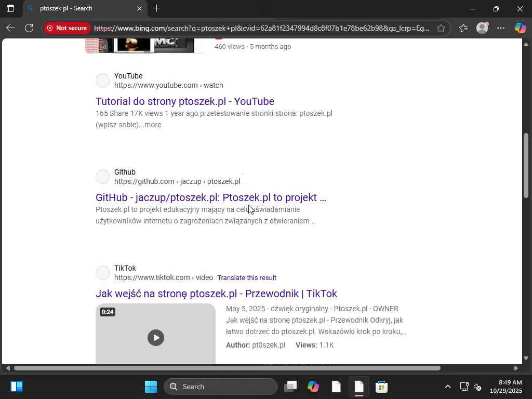Click the YouTube site favicon circle
Viewport: 532px width, 399px height.
(x=103, y=81)
